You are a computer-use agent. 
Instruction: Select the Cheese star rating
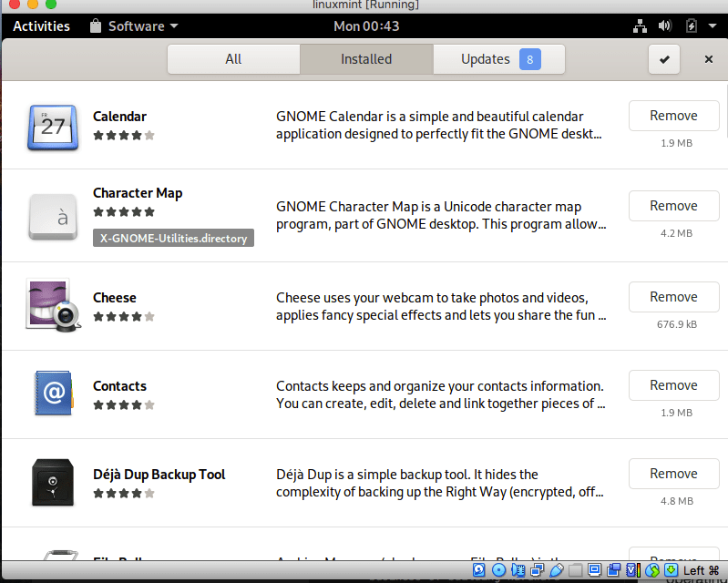[x=124, y=317]
